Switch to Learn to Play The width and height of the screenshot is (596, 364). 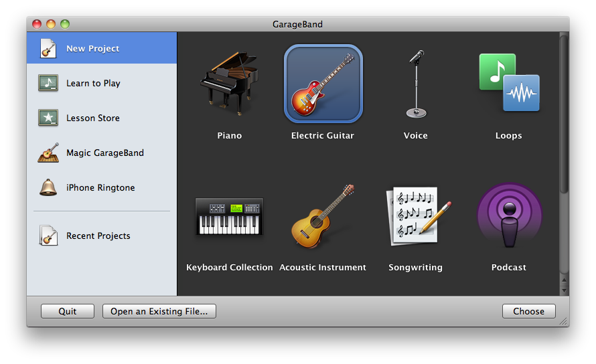102,83
